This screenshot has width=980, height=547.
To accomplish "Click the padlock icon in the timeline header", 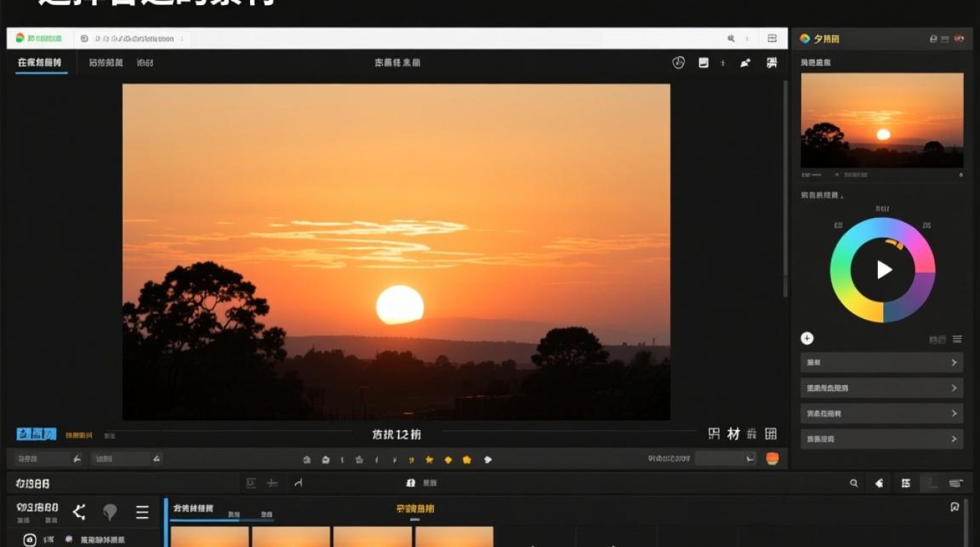I will pos(411,483).
